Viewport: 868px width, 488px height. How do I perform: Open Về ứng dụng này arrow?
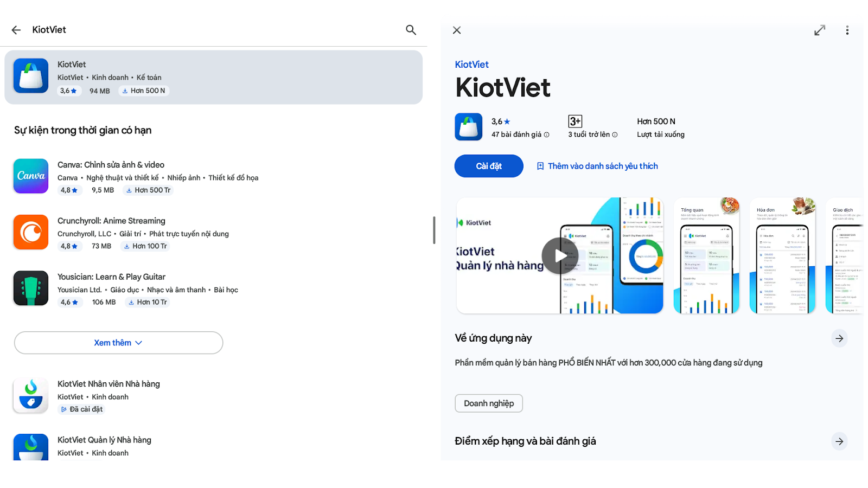pos(839,338)
